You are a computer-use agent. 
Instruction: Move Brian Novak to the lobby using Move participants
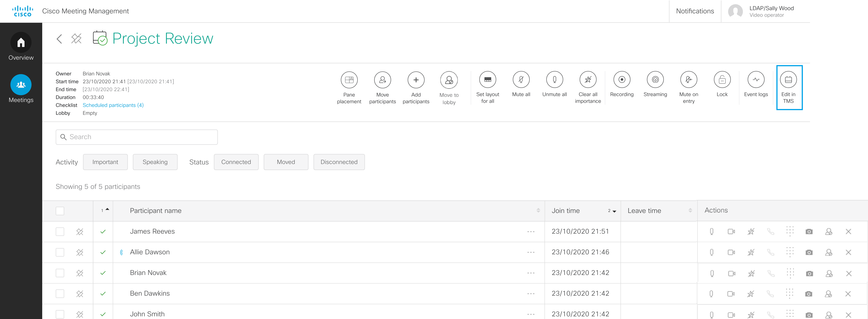[382, 80]
